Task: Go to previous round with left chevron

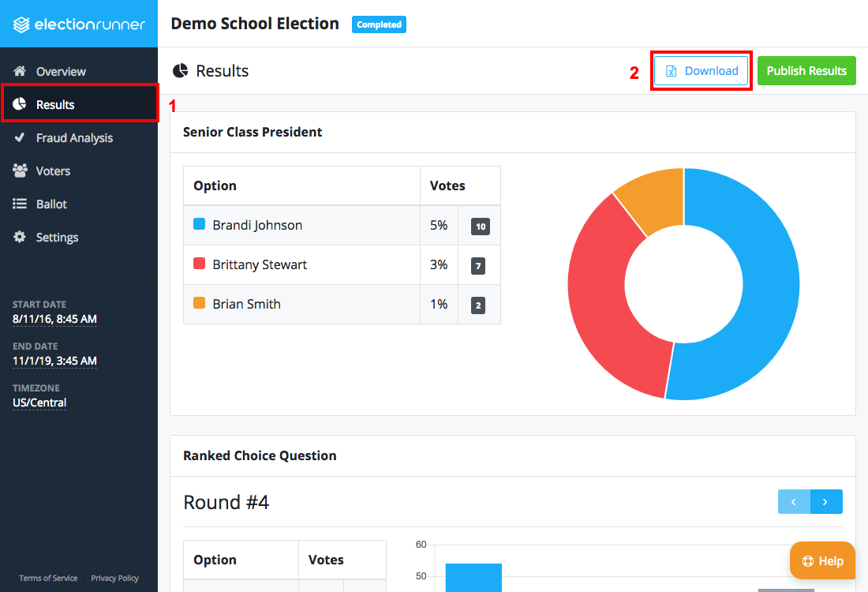Action: [x=794, y=501]
